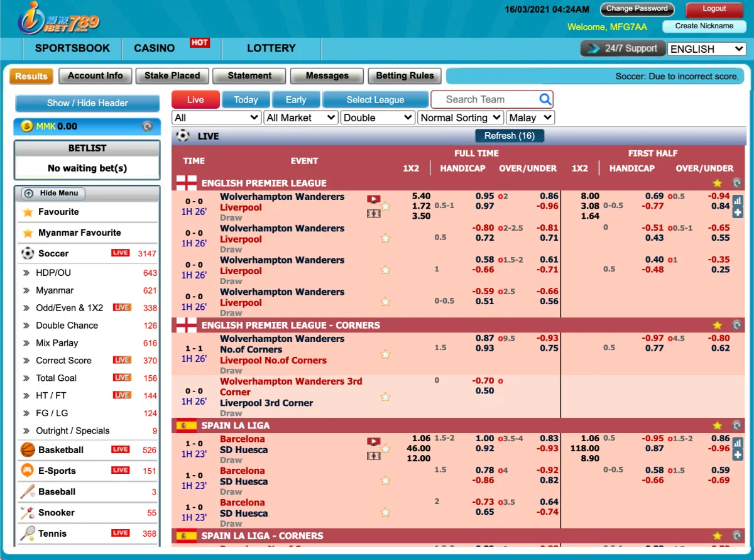Star first Barcelona vs SD Huesca match
Image resolution: width=754 pixels, height=560 pixels.
386,449
